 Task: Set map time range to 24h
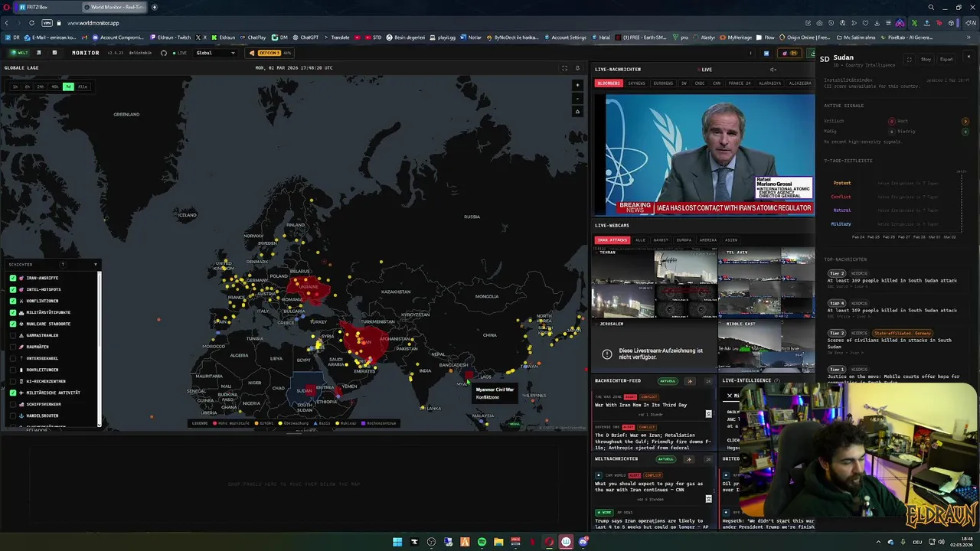pyautogui.click(x=41, y=86)
